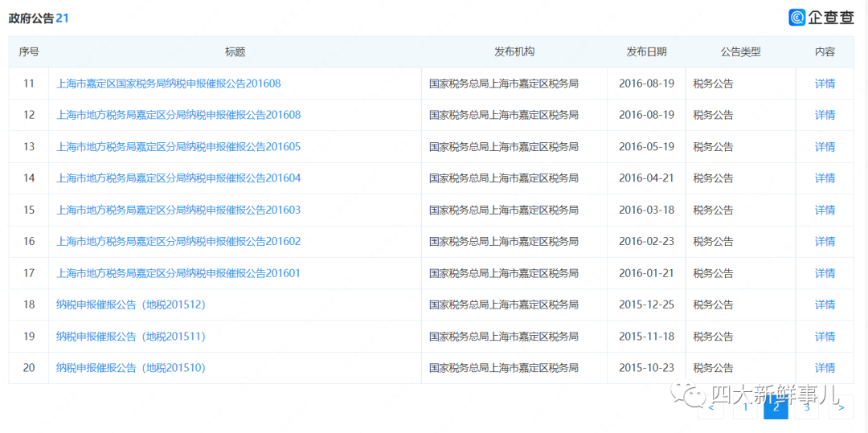Select the date 2015-10-23
This screenshot has height=433, width=868.
coord(646,368)
